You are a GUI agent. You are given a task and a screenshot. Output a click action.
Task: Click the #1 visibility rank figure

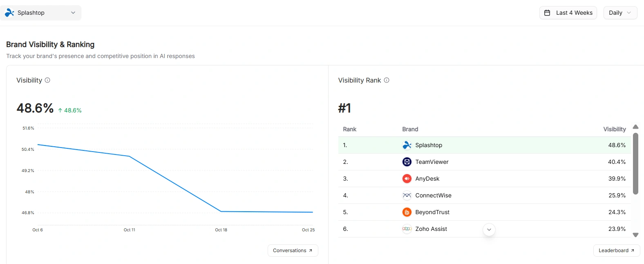[344, 108]
